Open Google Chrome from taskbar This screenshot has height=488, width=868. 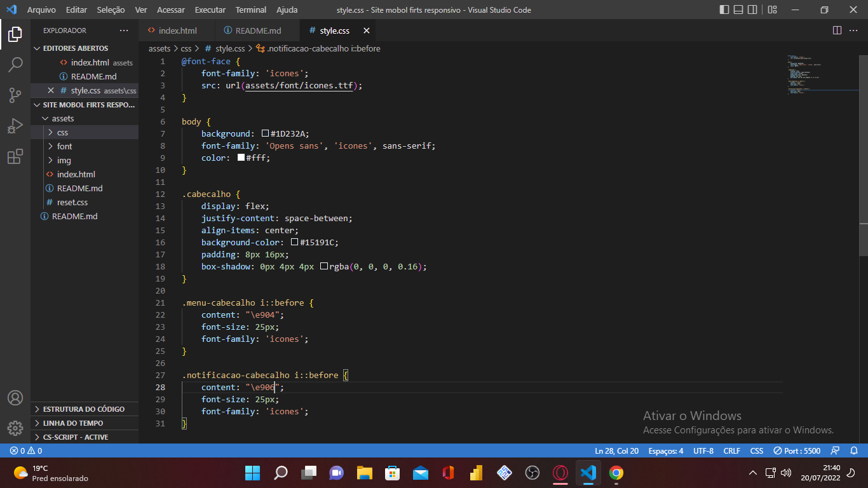coord(616,473)
